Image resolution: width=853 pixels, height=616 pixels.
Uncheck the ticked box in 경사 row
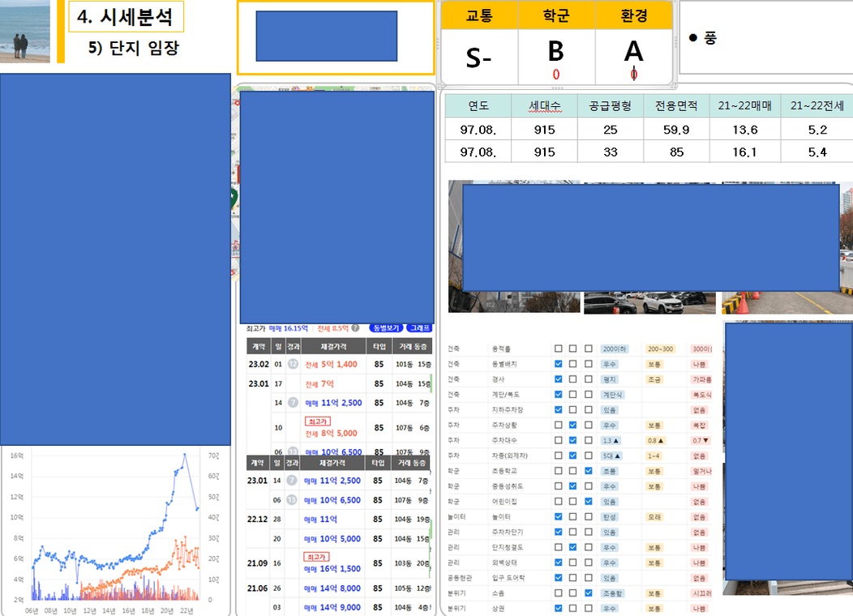click(558, 379)
